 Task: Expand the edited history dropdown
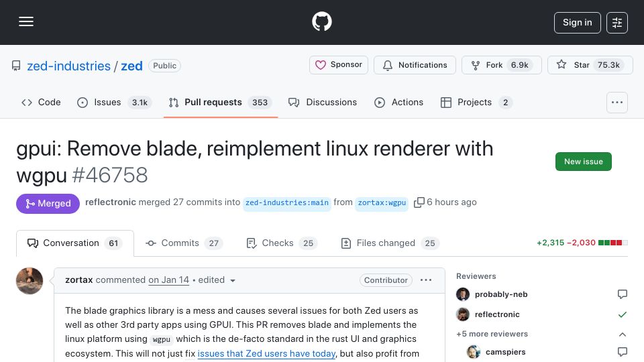coord(217,280)
